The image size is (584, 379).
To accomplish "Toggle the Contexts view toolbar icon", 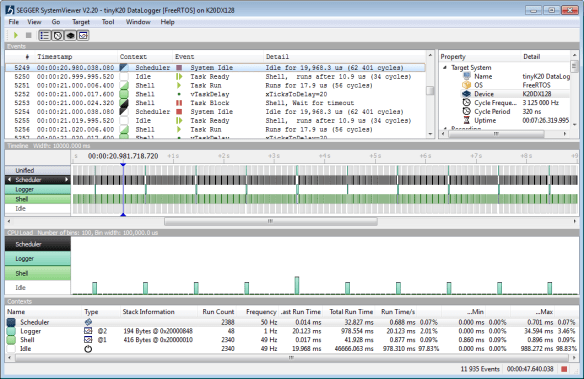I will click(x=83, y=35).
